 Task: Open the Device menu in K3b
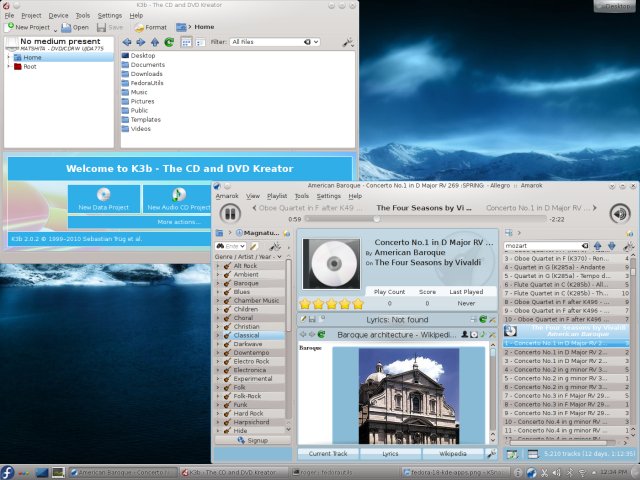pyautogui.click(x=58, y=16)
